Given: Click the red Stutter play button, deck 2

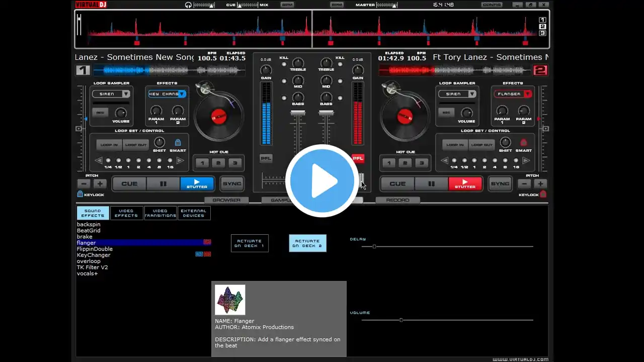Looking at the screenshot, I should pyautogui.click(x=465, y=184).
